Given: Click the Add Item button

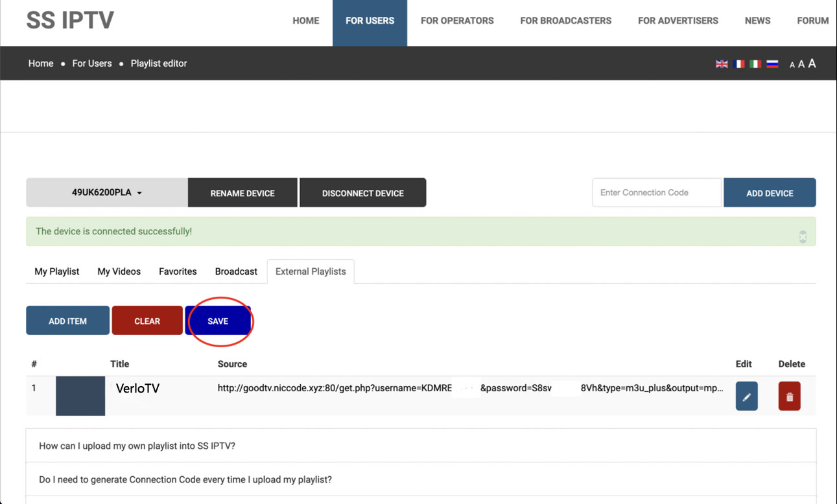Looking at the screenshot, I should [67, 321].
